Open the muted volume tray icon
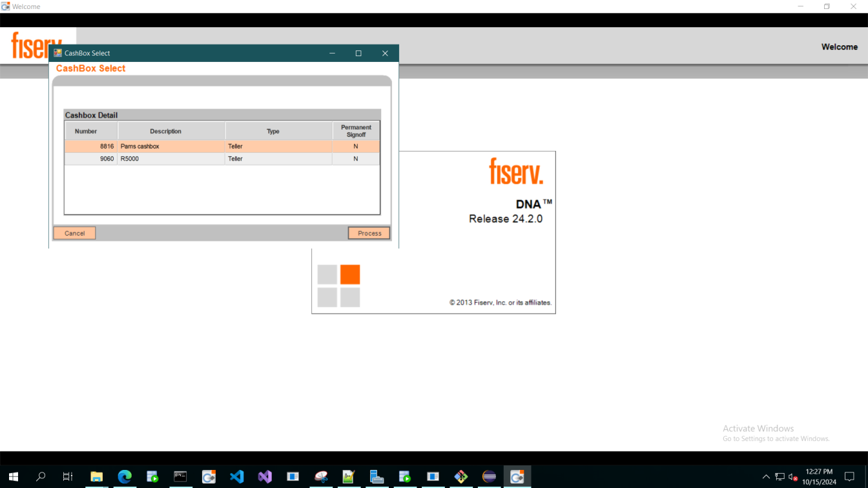Viewport: 868px width, 488px height. pyautogui.click(x=793, y=477)
